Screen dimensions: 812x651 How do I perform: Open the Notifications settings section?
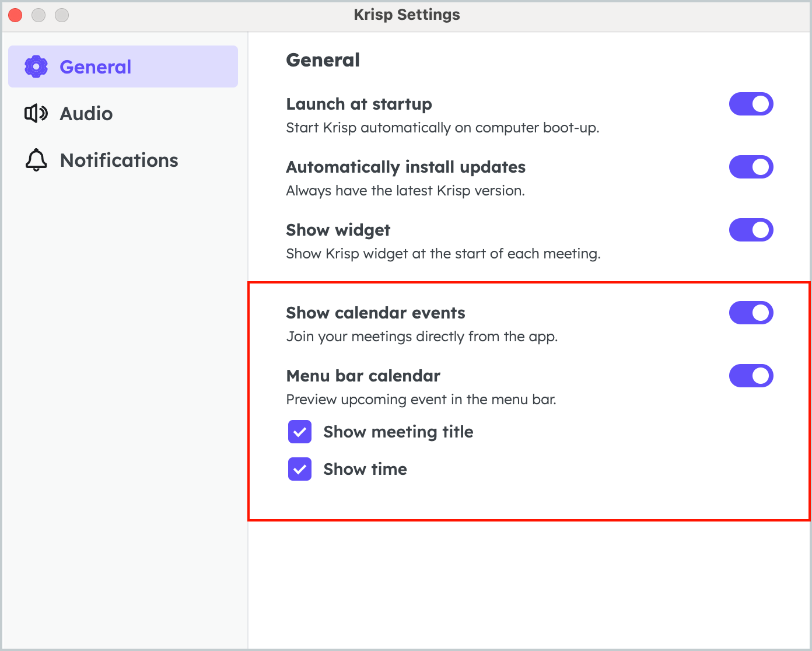119,160
